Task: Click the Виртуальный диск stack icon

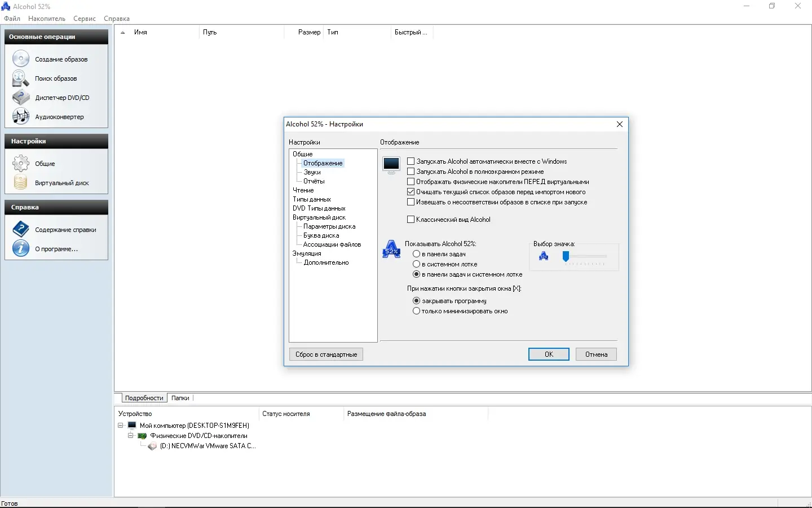Action: point(21,183)
